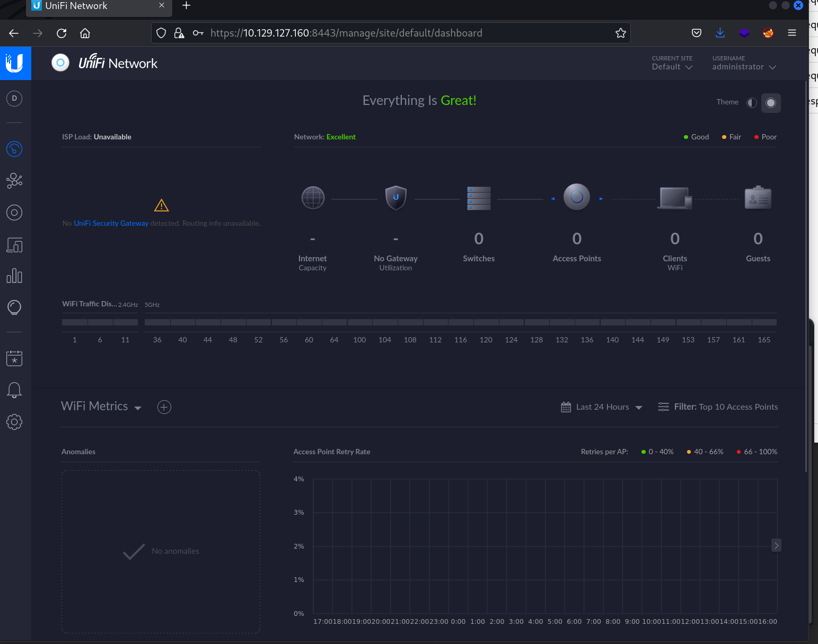The width and height of the screenshot is (818, 644).
Task: Open the Firefox hamburger menu
Action: coord(792,33)
